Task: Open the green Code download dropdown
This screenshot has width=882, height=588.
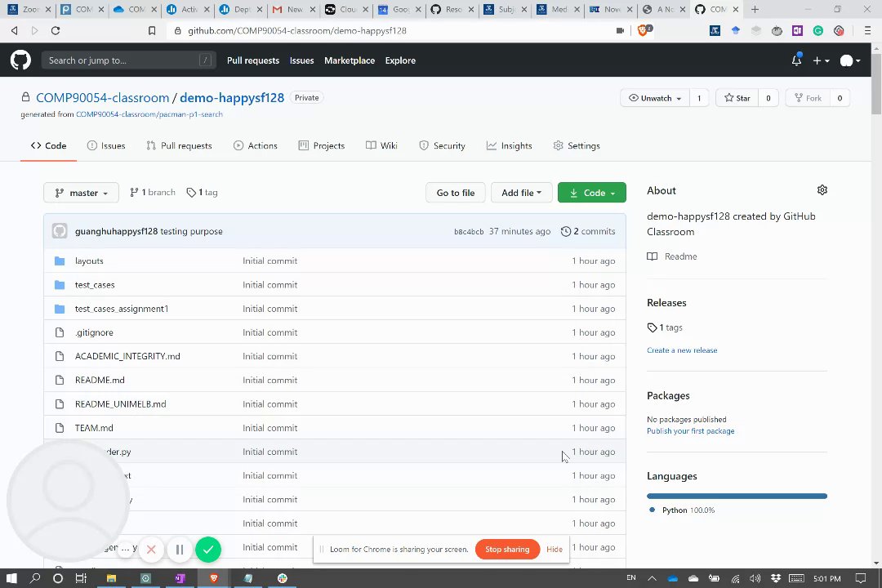Action: (592, 193)
